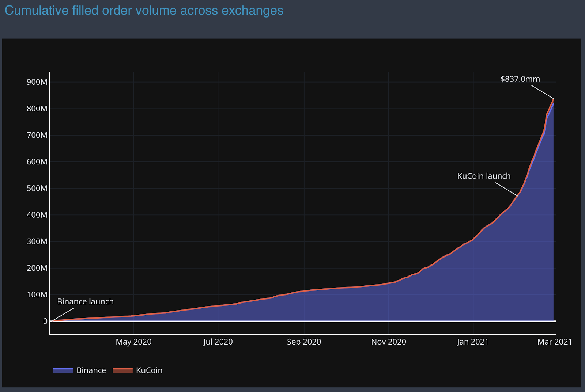Screen dimensions: 585x392
Task: Click the peak point of the KuCoin line
Action: click(554, 99)
